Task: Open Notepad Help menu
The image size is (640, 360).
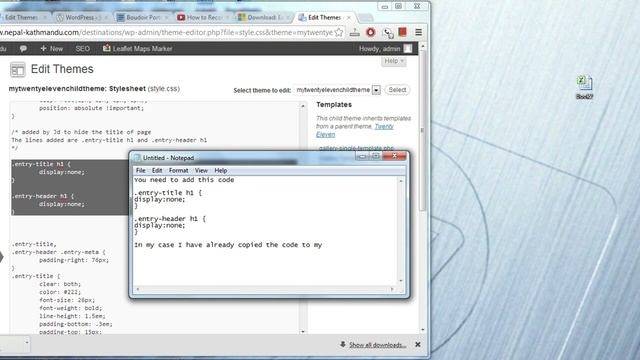Action: point(220,171)
